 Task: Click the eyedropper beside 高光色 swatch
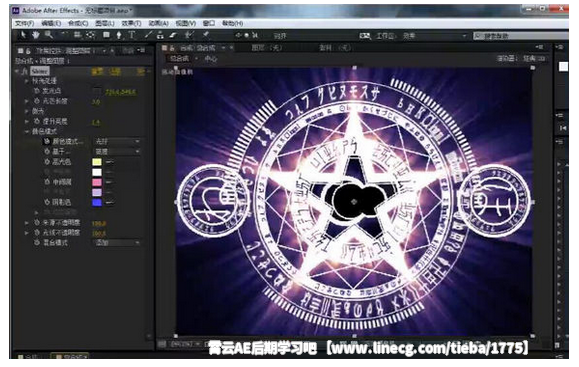point(109,162)
